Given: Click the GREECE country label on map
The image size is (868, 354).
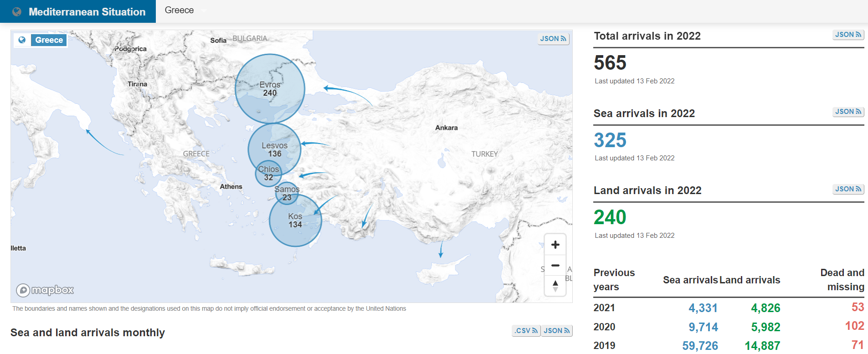Looking at the screenshot, I should (196, 154).
